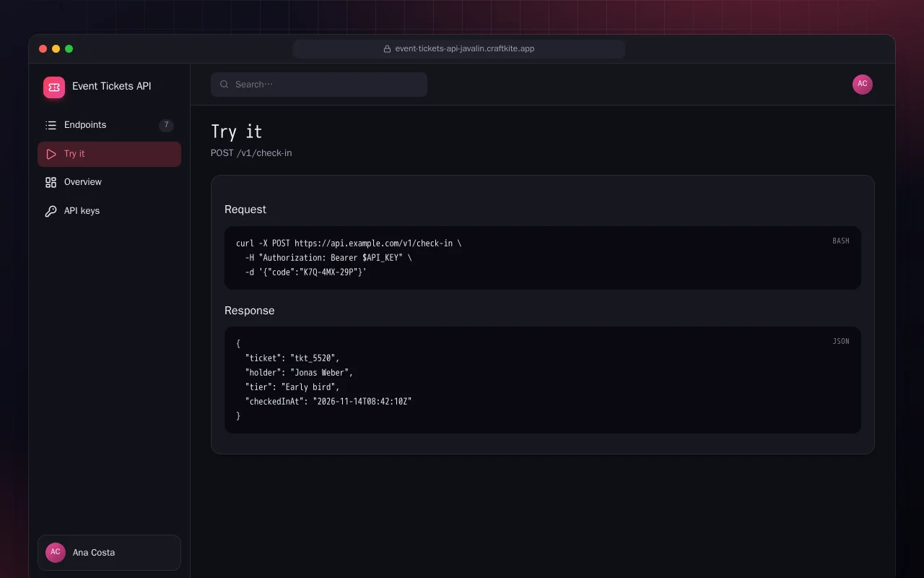Screen dimensions: 924x578
Task: Click the code K7Q-4MX-29P data line
Action: click(306, 272)
